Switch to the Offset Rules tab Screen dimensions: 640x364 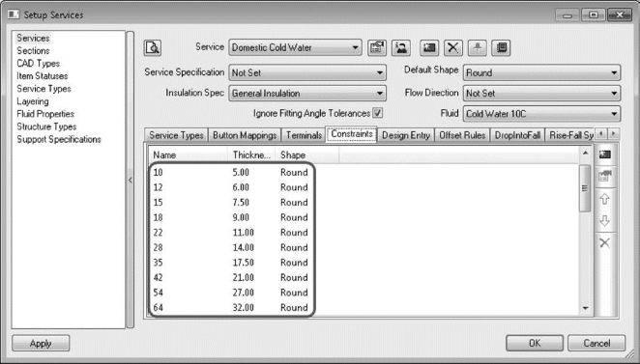click(462, 135)
